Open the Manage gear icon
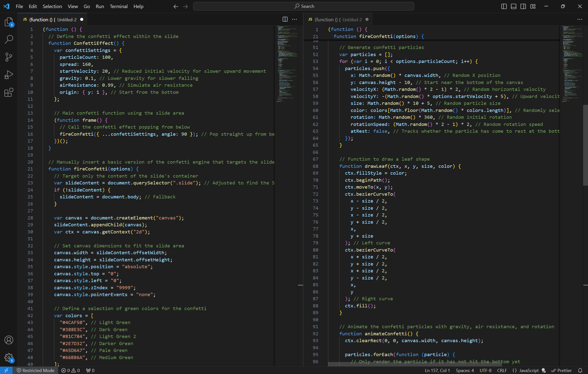Viewport: 588px width, 374px height. tap(9, 358)
